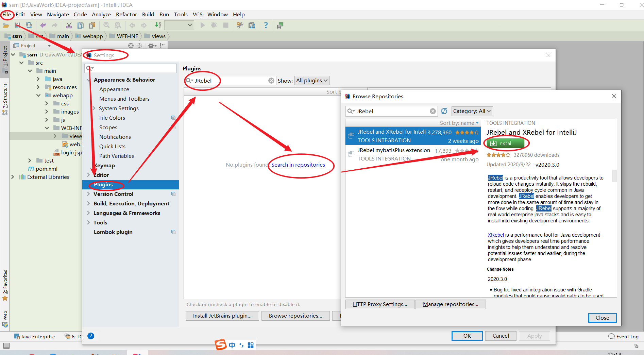Open the Window menu
The height and width of the screenshot is (355, 644).
[217, 14]
